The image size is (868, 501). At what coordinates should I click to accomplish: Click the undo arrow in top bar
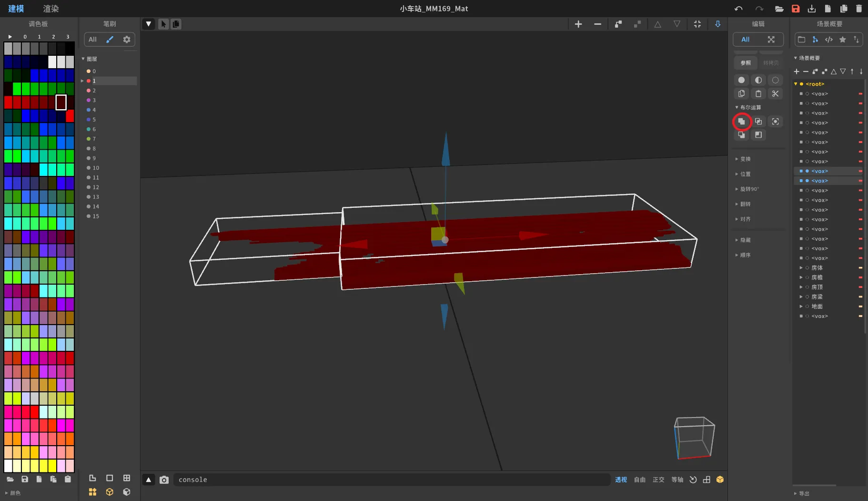click(738, 9)
